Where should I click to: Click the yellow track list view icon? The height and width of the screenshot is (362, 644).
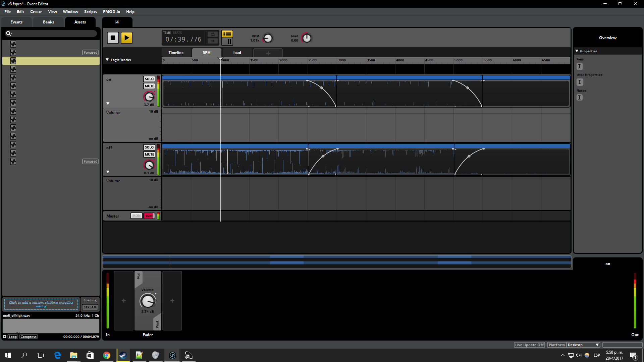click(x=227, y=34)
